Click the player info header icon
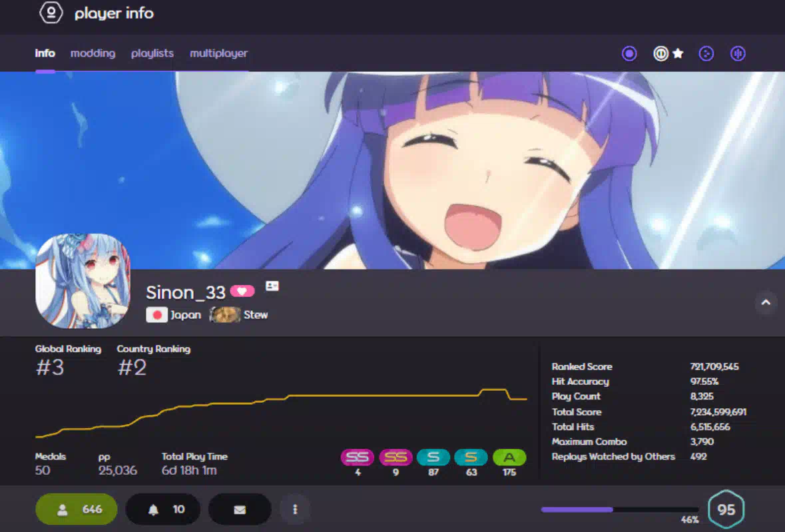The image size is (785, 532). pyautogui.click(x=51, y=13)
